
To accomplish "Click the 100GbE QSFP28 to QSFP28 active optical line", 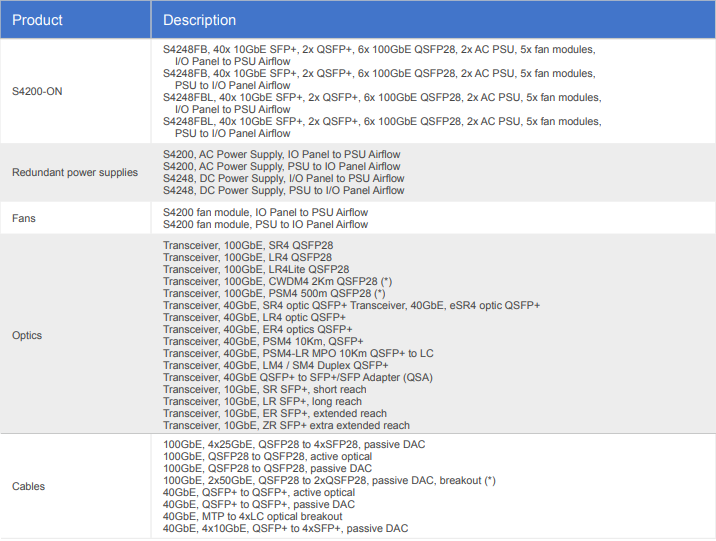I will (x=264, y=456).
